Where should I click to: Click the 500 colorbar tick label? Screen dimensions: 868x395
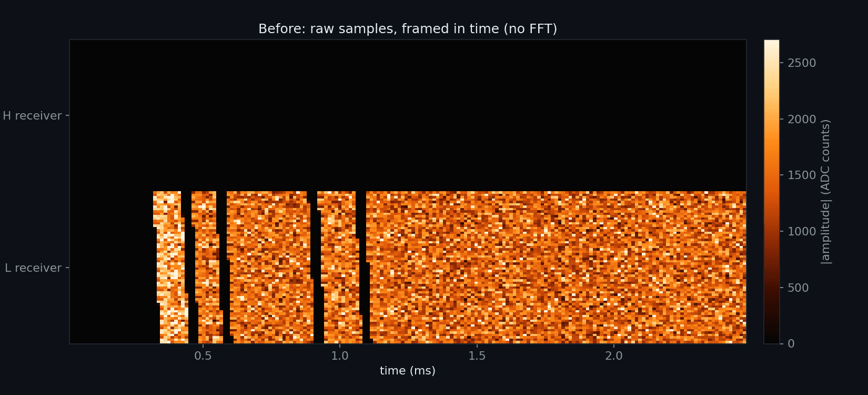tap(798, 288)
